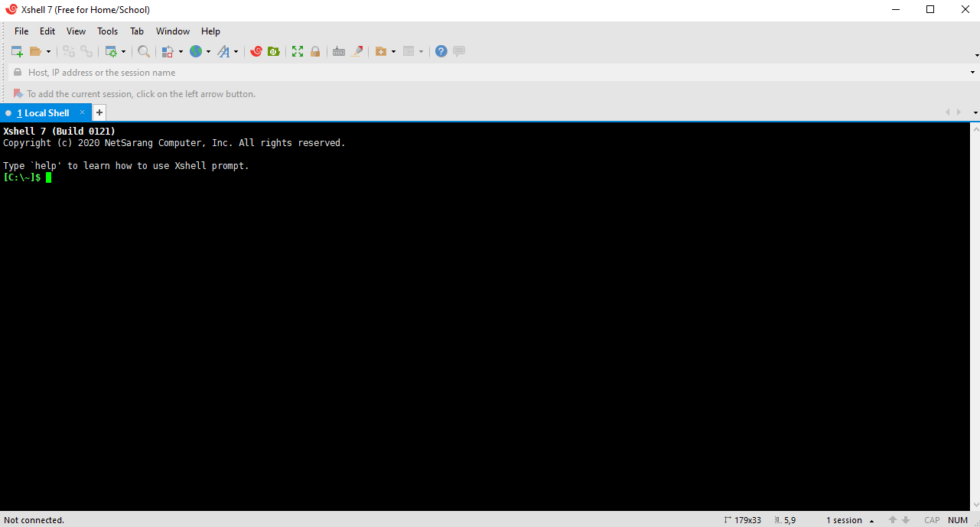Open the Window menu

[x=173, y=31]
